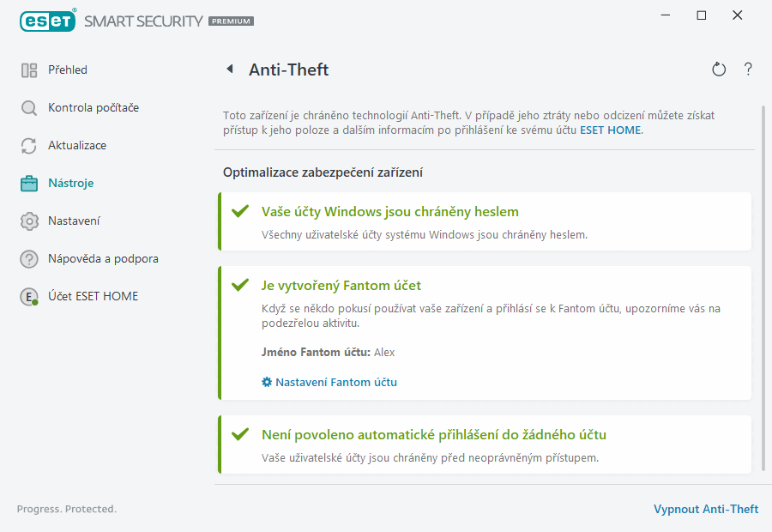Click gear icon next to Nastavení Fantom účtu
Viewport: 772px width, 532px height.
point(267,382)
